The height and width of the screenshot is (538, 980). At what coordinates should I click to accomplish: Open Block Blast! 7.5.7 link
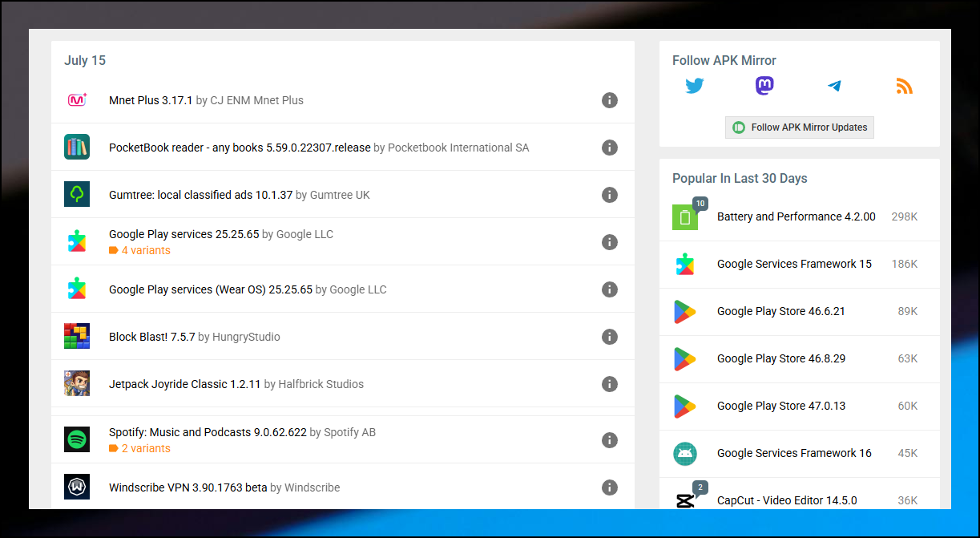152,337
